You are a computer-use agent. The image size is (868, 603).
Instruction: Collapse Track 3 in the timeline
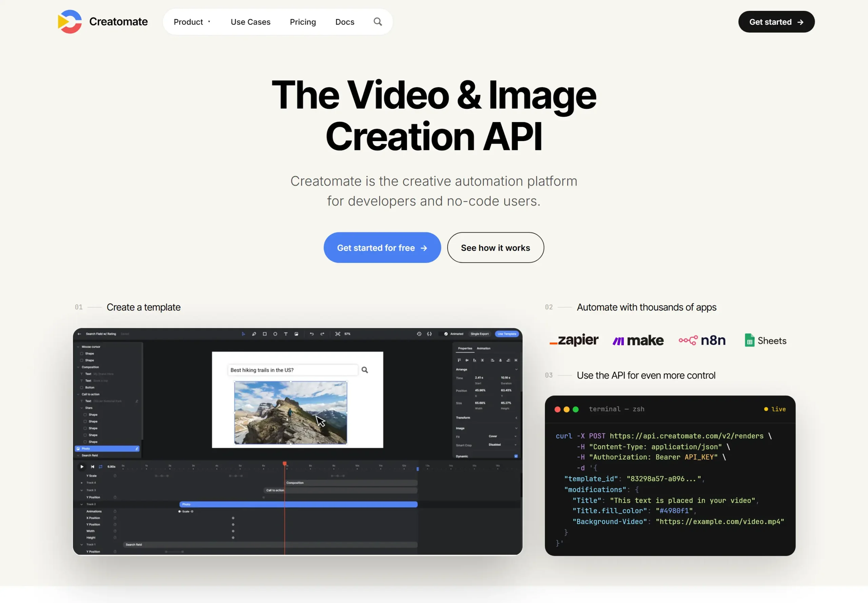(82, 490)
